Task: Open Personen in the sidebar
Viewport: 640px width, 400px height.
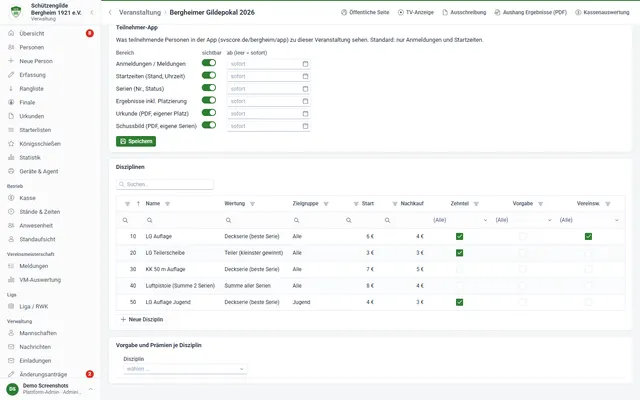Action: [x=31, y=47]
